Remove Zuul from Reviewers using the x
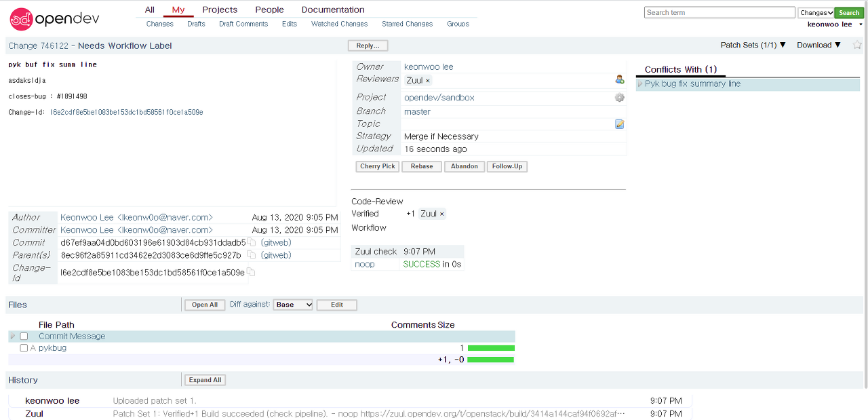The image size is (868, 420). (427, 81)
